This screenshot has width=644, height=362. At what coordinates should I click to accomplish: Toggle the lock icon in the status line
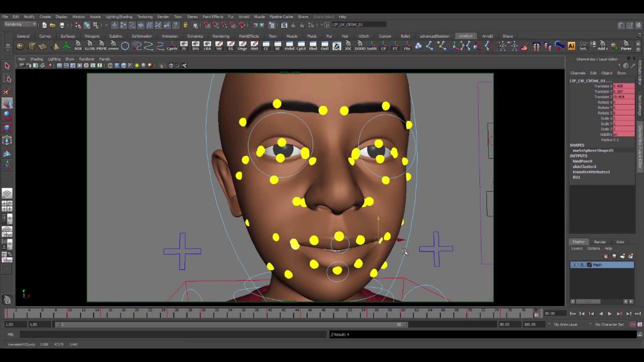click(x=185, y=25)
